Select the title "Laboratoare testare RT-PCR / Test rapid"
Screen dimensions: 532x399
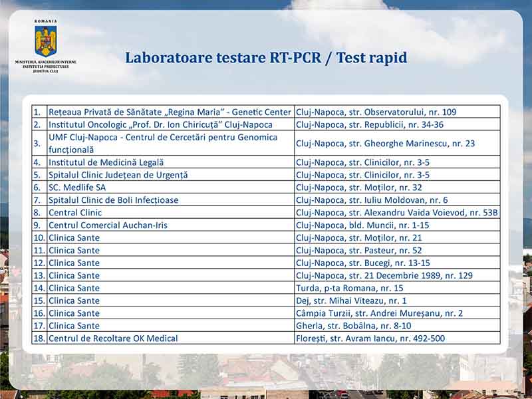point(266,57)
